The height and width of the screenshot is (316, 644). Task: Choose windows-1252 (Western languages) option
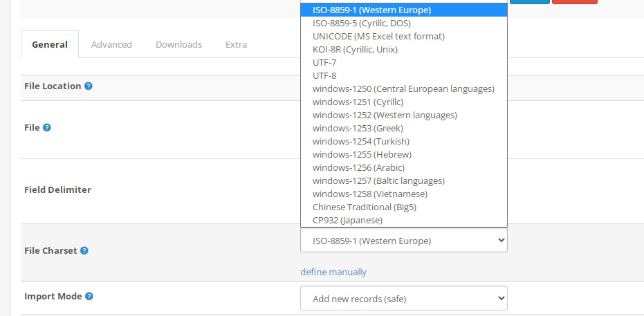point(385,115)
